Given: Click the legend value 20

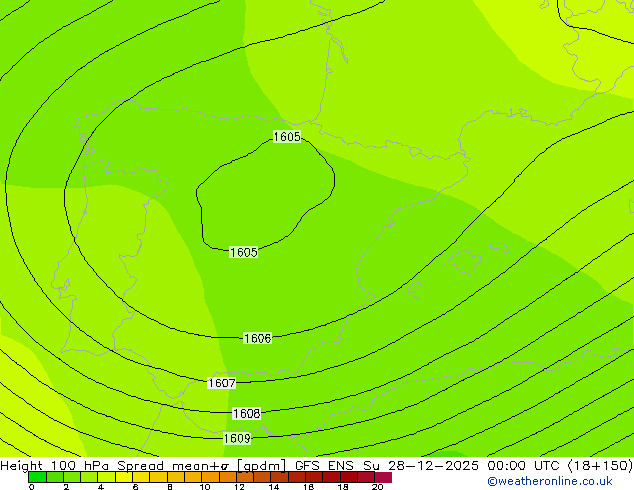Looking at the screenshot, I should click(377, 487).
